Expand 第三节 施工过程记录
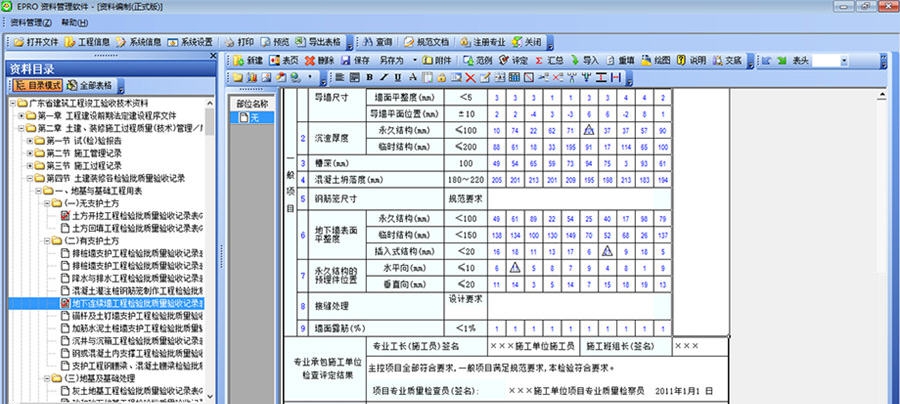The width and height of the screenshot is (900, 404). 30,166
